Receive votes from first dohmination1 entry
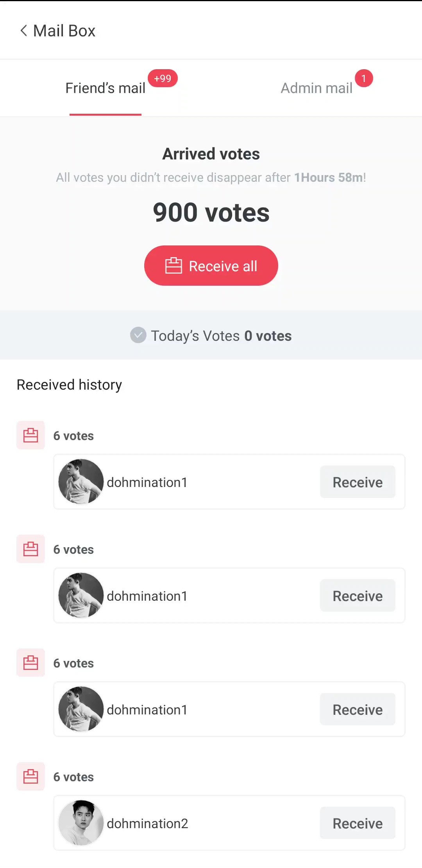Screen dimensions: 422x868 358,482
